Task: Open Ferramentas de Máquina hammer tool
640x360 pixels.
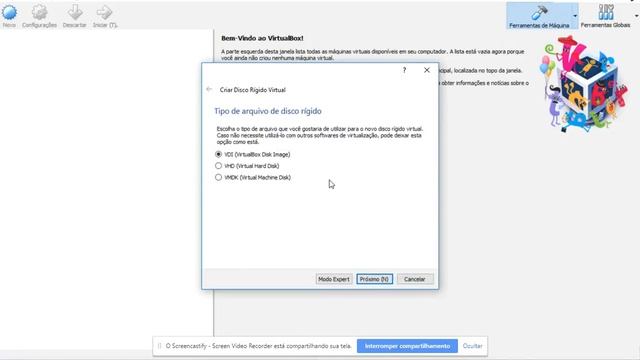Action: (539, 13)
